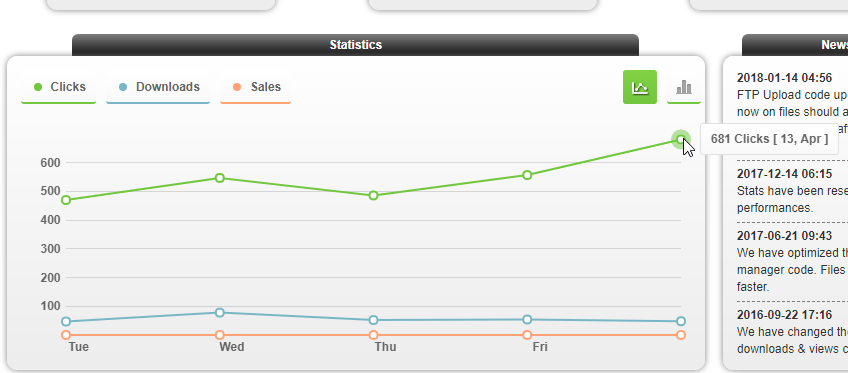The width and height of the screenshot is (848, 373).
Task: Select Wednesday Clicks data point
Action: [x=220, y=178]
